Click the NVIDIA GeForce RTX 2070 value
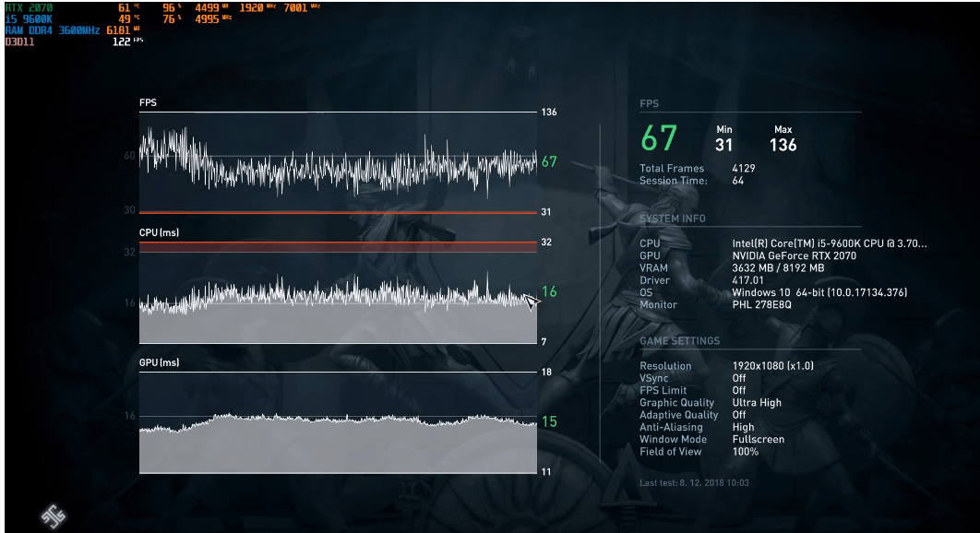The image size is (980, 533). click(x=795, y=255)
